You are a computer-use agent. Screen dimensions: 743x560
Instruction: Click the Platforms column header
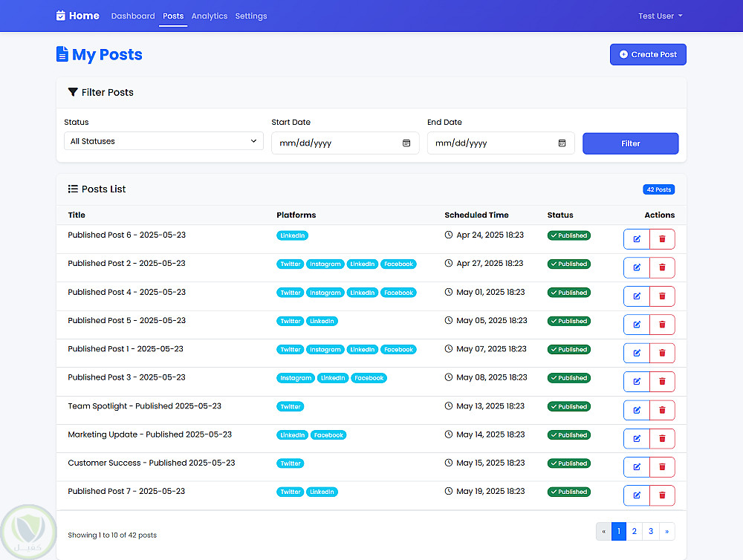(296, 215)
